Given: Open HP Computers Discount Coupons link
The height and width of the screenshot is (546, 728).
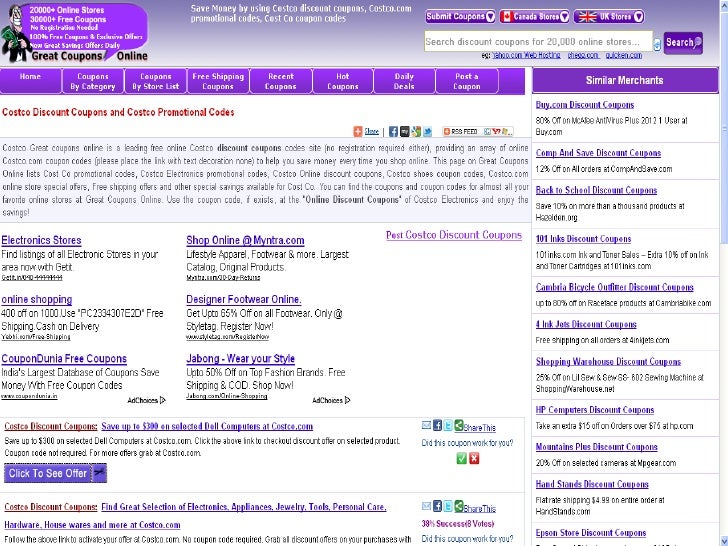Looking at the screenshot, I should 595,410.
